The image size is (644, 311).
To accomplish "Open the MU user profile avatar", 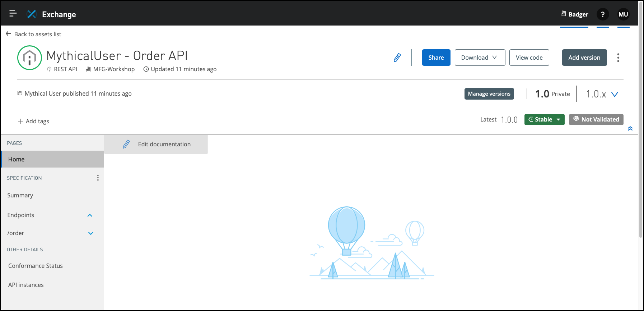I will (x=623, y=14).
